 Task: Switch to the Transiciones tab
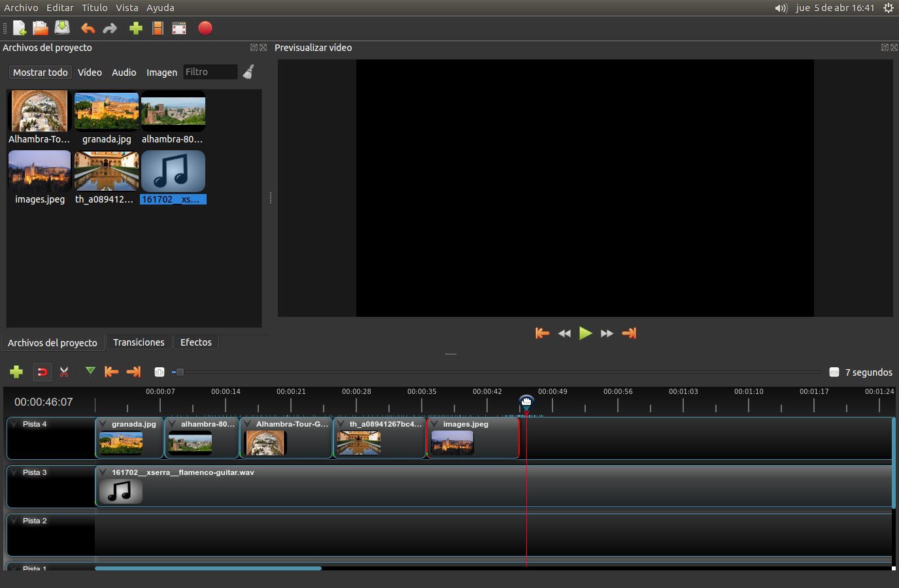(139, 342)
